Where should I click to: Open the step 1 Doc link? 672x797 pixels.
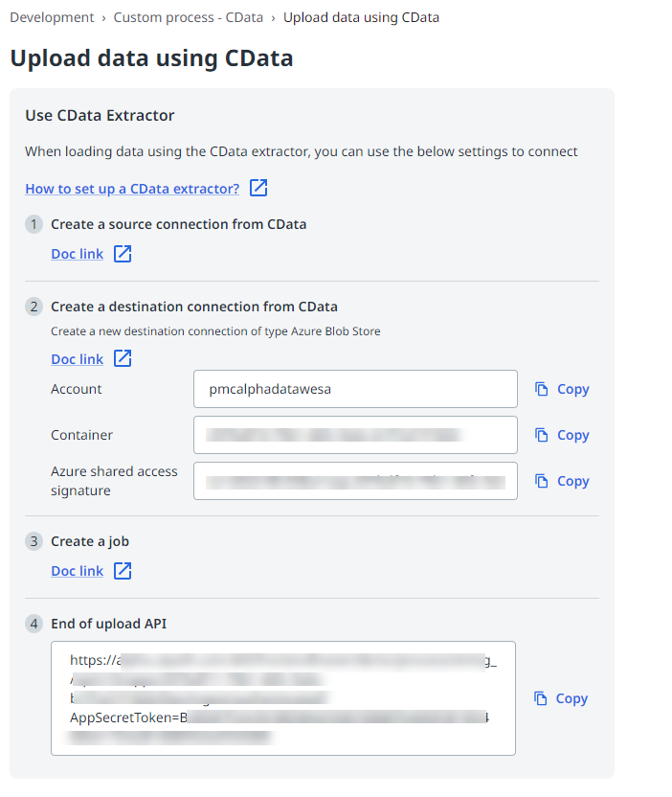click(77, 253)
